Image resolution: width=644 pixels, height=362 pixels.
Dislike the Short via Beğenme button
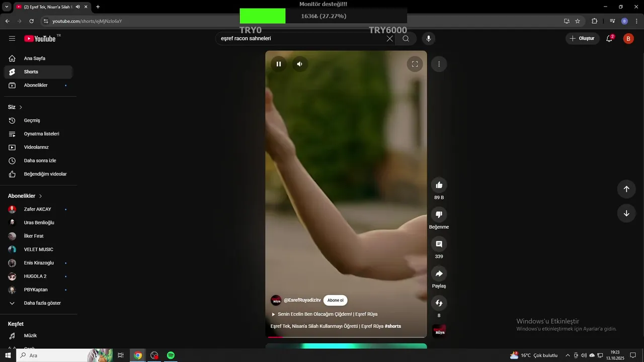(x=439, y=215)
